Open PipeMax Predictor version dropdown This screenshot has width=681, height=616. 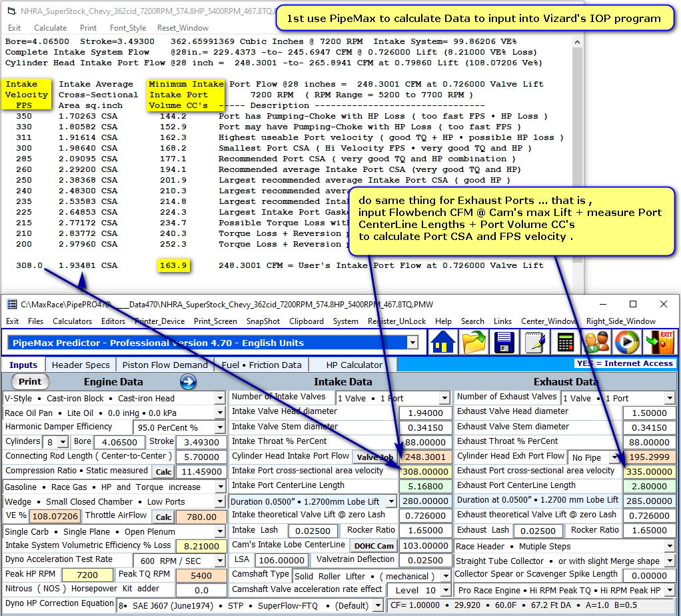(x=412, y=343)
